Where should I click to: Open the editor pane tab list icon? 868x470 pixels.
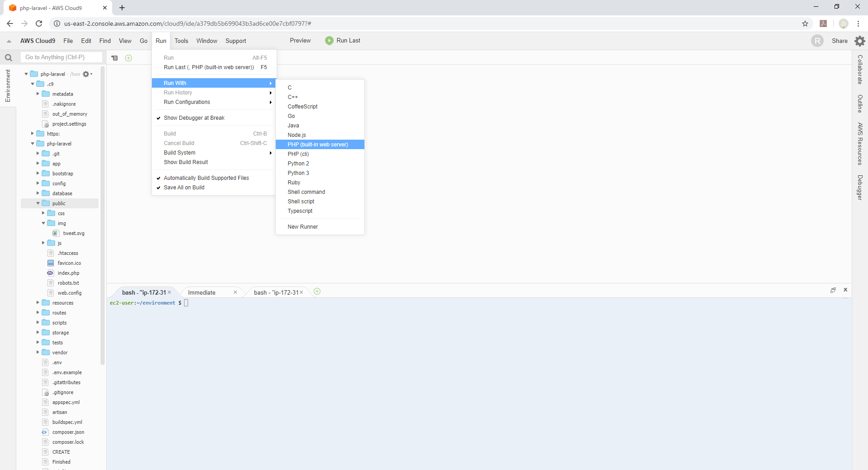click(115, 58)
